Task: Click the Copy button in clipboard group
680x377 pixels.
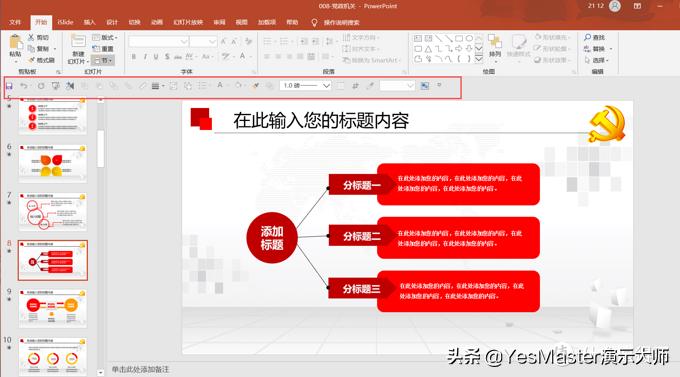Action: coord(38,49)
